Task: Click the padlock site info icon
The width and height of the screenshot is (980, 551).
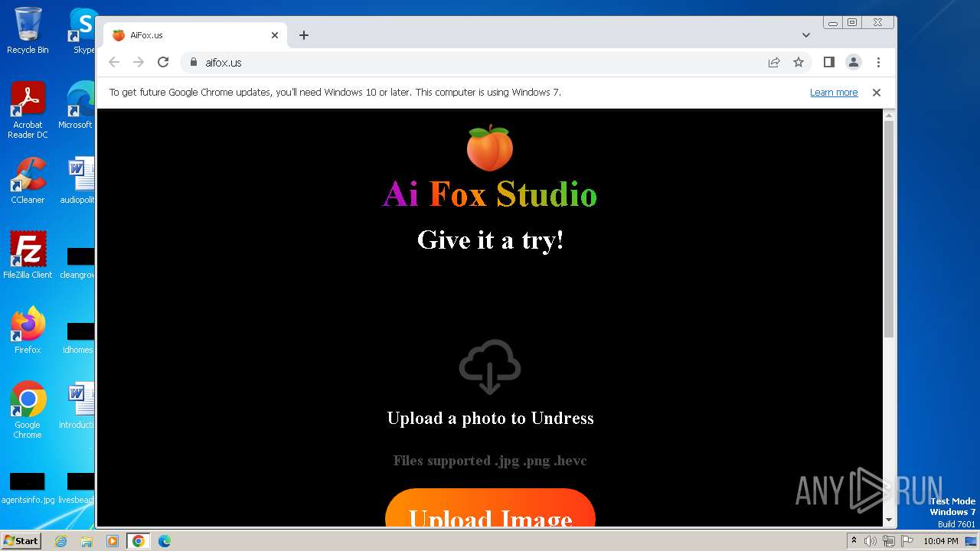Action: (193, 62)
